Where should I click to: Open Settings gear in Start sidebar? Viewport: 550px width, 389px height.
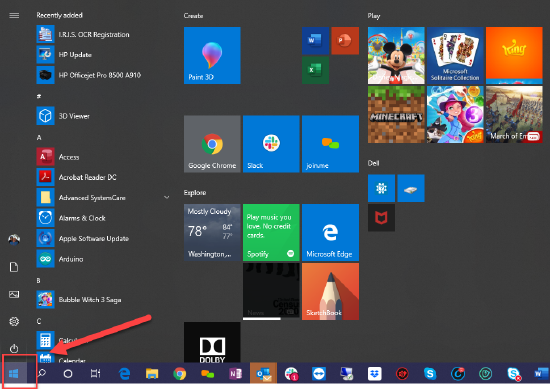click(x=14, y=321)
